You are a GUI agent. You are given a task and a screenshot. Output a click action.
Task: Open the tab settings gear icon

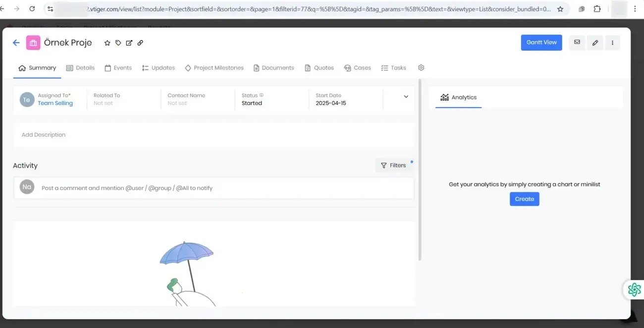(421, 68)
